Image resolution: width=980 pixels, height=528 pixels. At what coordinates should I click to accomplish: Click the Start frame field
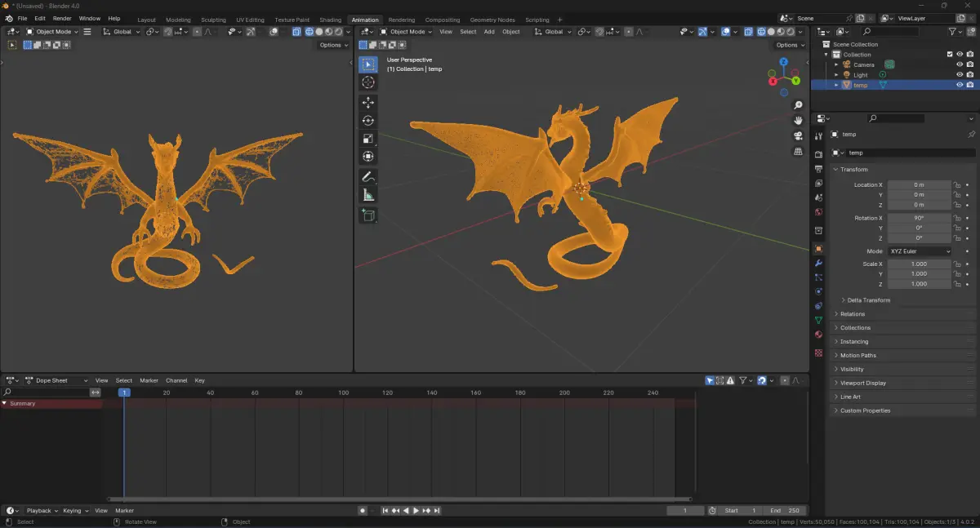coord(742,511)
